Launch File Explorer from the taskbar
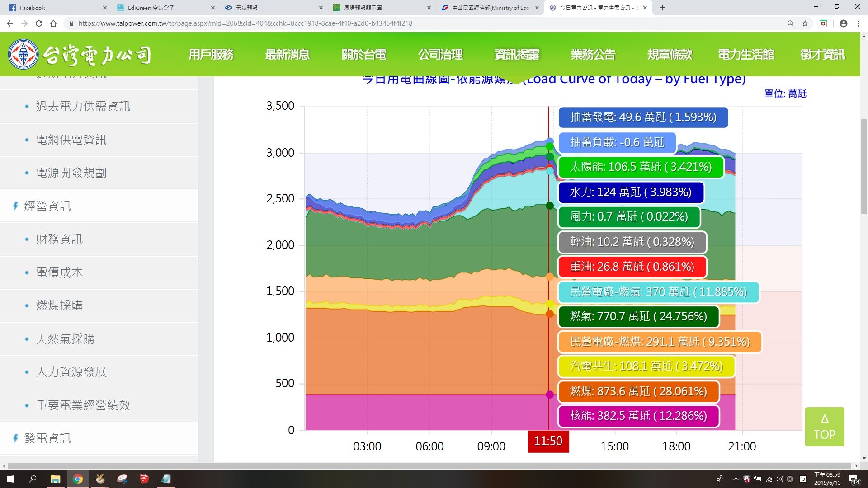Screen dimensions: 868x488 point(55,479)
